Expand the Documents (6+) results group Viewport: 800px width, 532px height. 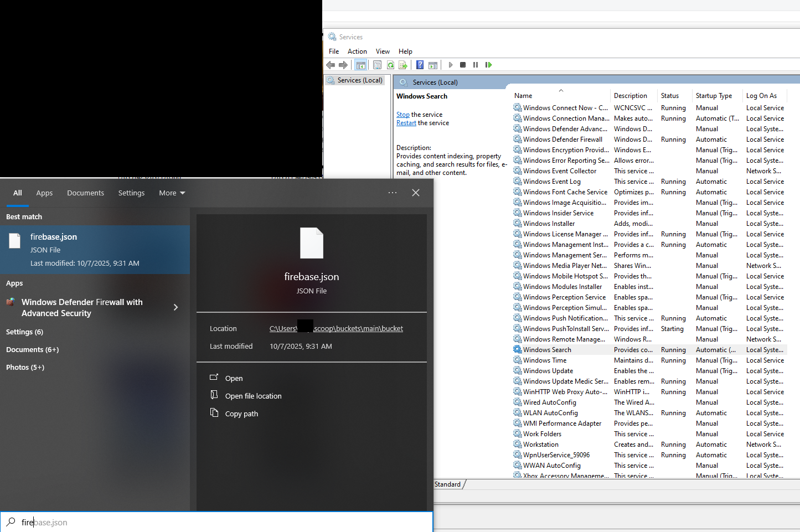coord(32,350)
